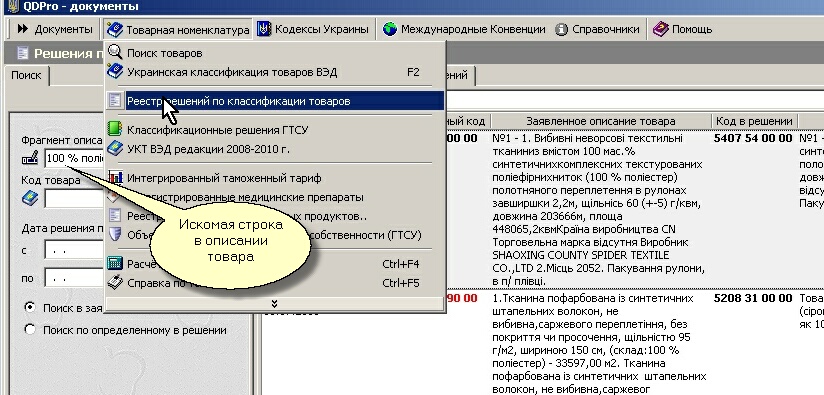Select the first Поиск в заявленном radio button
This screenshot has height=395, width=824.
click(x=30, y=308)
